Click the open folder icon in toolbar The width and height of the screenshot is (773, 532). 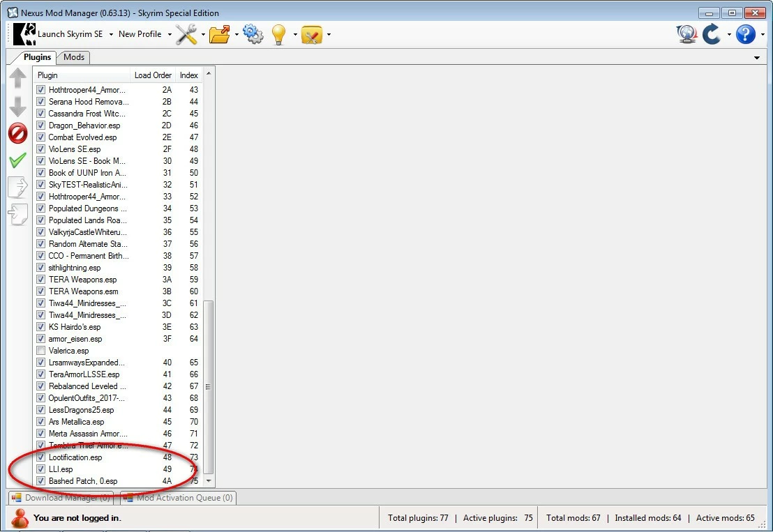click(x=219, y=34)
